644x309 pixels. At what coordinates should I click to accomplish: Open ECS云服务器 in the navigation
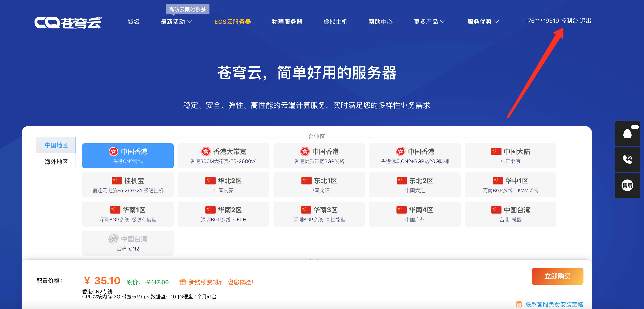233,22
